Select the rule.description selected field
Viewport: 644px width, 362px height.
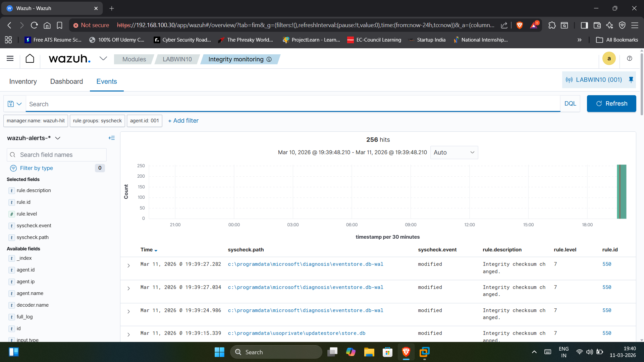(34, 190)
